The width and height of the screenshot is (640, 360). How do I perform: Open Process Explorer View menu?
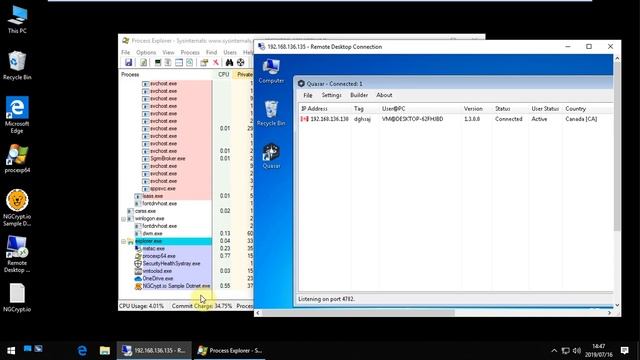click(168, 52)
